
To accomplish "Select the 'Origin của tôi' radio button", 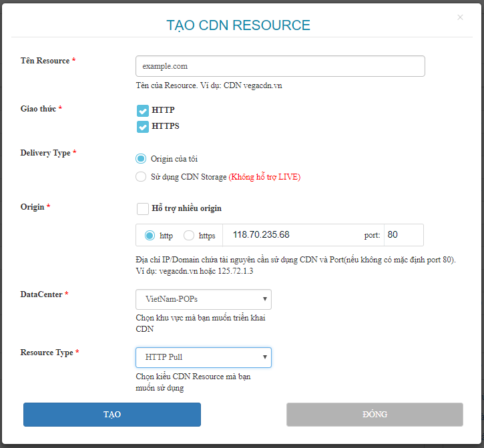I will coord(140,159).
